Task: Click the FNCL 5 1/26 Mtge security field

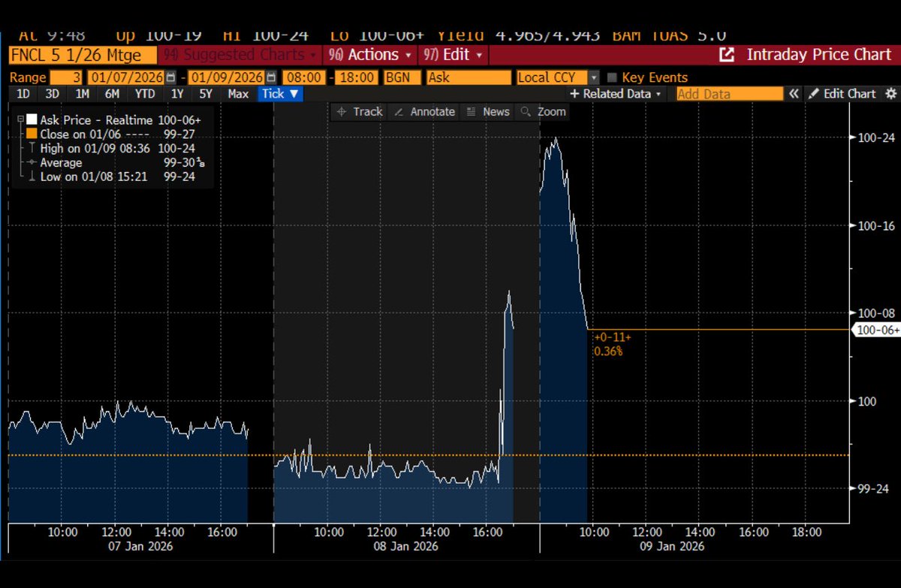Action: pos(83,55)
